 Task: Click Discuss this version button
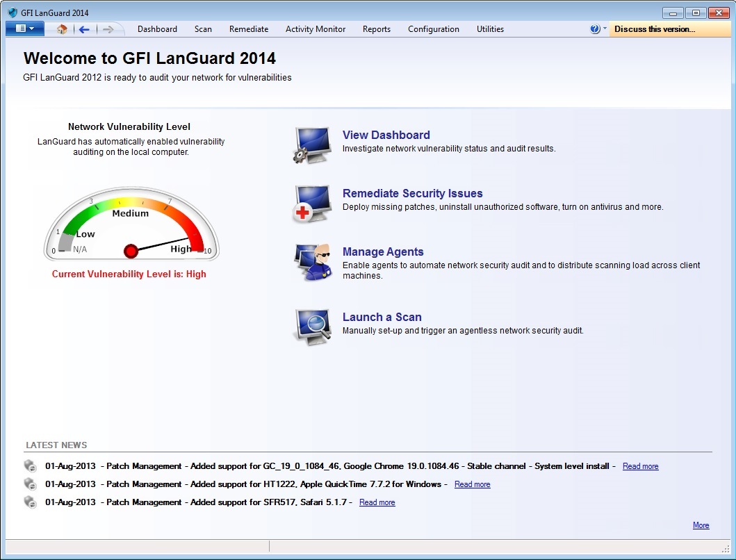[x=670, y=29]
